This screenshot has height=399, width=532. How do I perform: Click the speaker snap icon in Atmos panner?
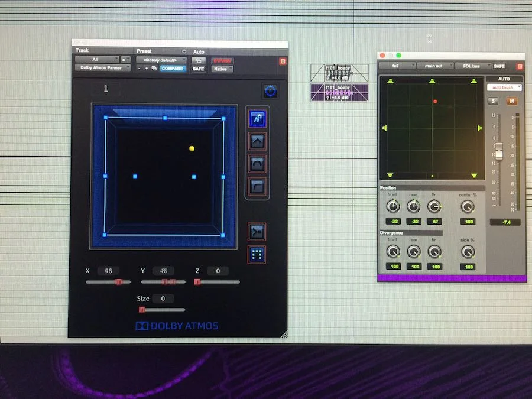coord(257,232)
